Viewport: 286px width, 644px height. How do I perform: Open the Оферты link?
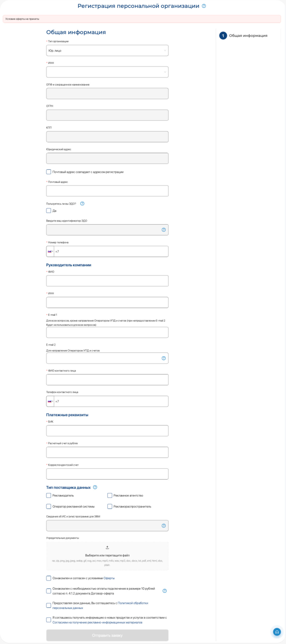click(109, 578)
